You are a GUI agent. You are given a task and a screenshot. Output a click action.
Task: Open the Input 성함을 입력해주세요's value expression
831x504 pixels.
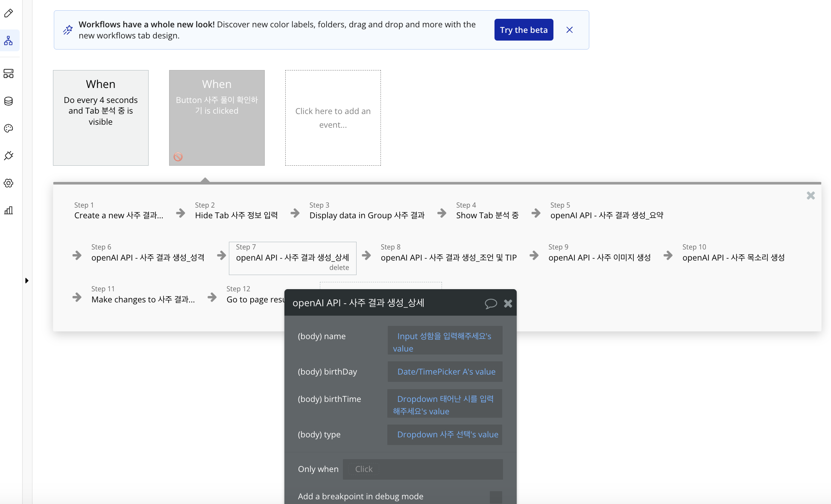444,342
